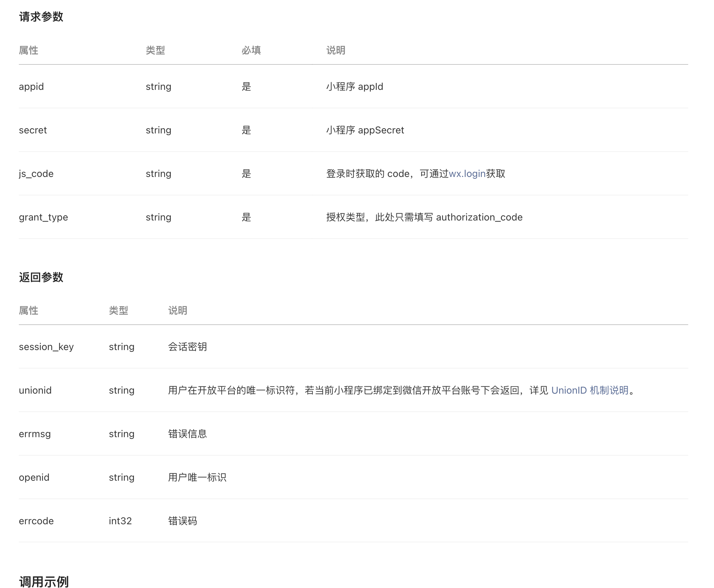This screenshot has width=714, height=588.
Task: Click the secret attribute cell
Action: 33,130
